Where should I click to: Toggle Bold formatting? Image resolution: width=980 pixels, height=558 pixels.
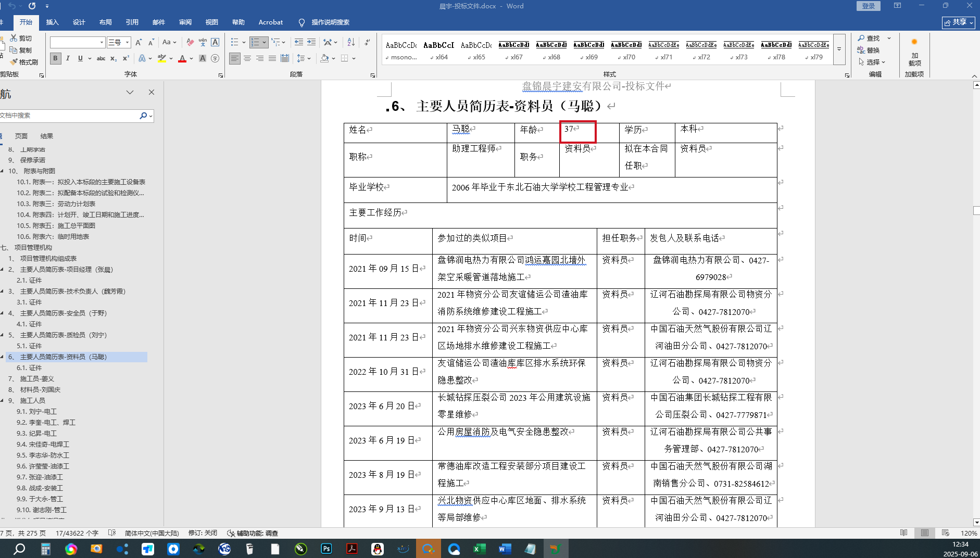(55, 58)
